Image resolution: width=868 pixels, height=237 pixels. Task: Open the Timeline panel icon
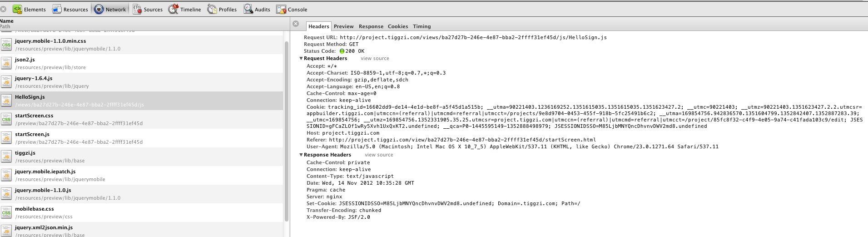coord(174,9)
